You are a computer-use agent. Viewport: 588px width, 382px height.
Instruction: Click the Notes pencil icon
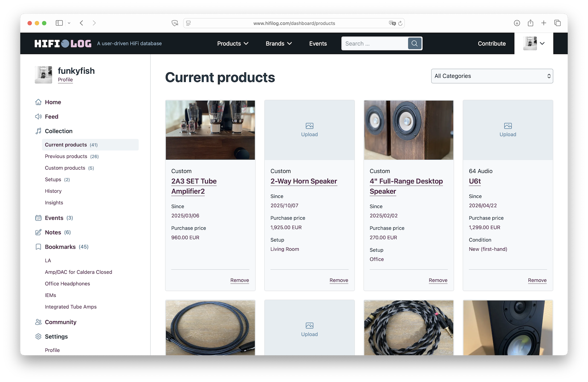pyautogui.click(x=38, y=232)
